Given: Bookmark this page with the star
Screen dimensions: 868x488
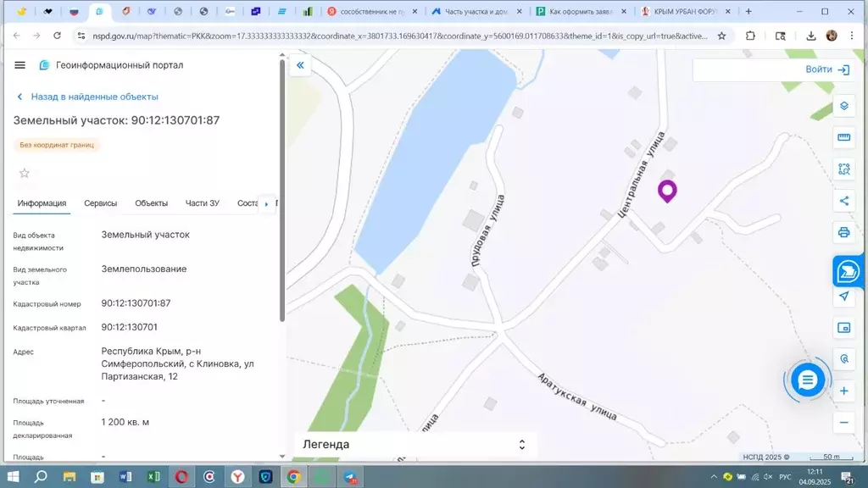Looking at the screenshot, I should pyautogui.click(x=721, y=36).
